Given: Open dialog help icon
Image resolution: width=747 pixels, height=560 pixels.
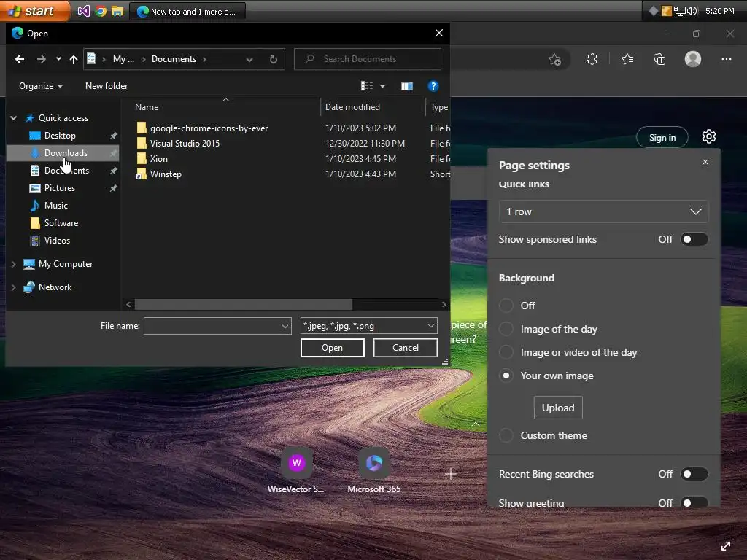Looking at the screenshot, I should [433, 86].
